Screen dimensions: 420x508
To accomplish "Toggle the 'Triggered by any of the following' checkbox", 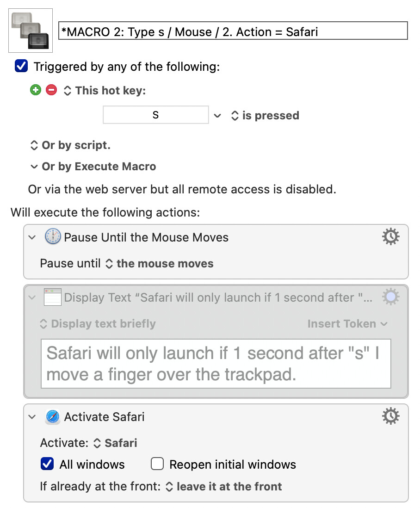I will click(x=21, y=66).
